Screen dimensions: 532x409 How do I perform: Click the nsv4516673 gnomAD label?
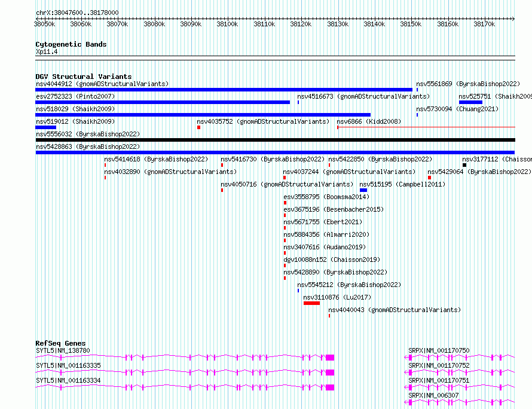[x=363, y=96]
